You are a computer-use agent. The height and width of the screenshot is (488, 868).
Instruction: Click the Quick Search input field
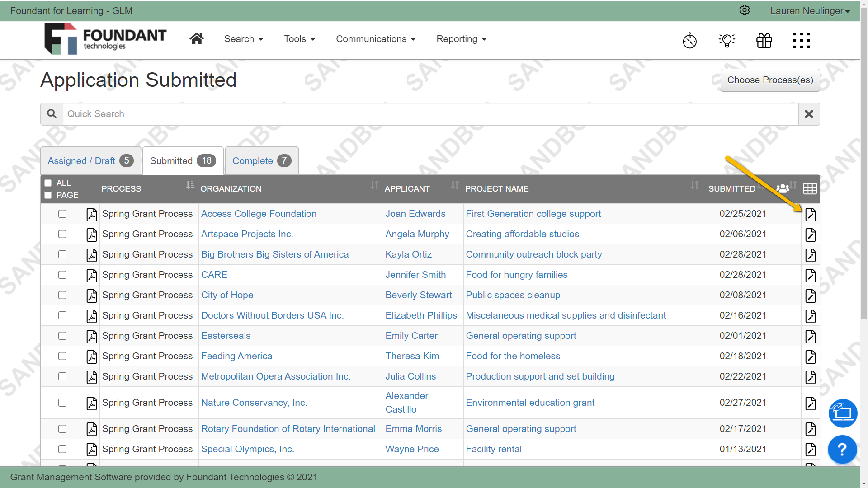click(430, 114)
